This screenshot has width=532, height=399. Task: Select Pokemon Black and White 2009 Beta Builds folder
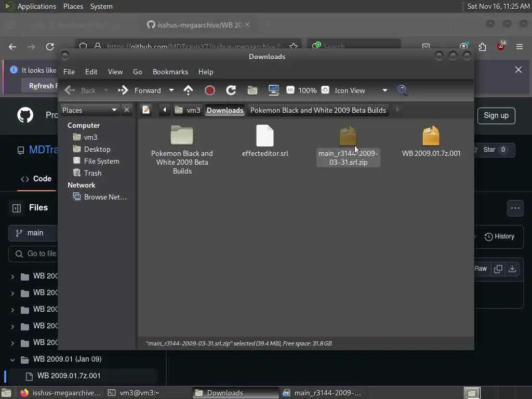(x=182, y=150)
